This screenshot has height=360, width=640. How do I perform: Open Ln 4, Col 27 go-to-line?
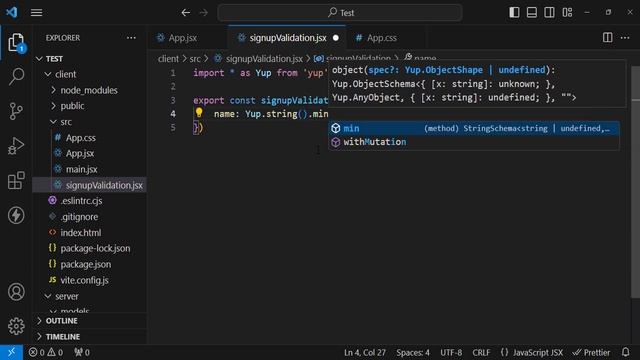[364, 352]
